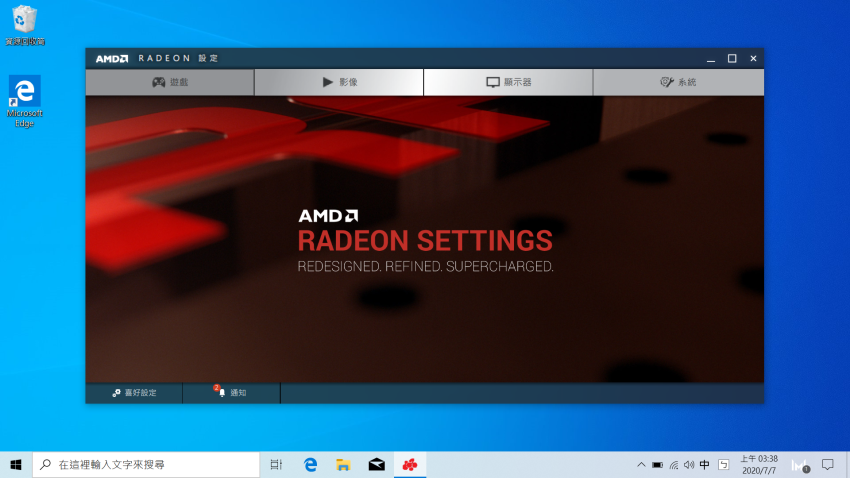Open the Windows Start menu

[x=16, y=464]
